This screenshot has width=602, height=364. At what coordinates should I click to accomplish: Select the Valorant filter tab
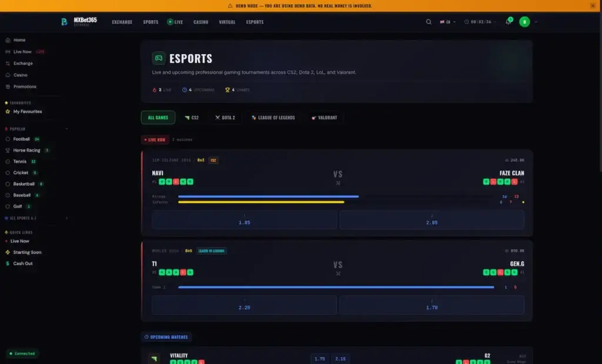pyautogui.click(x=325, y=118)
